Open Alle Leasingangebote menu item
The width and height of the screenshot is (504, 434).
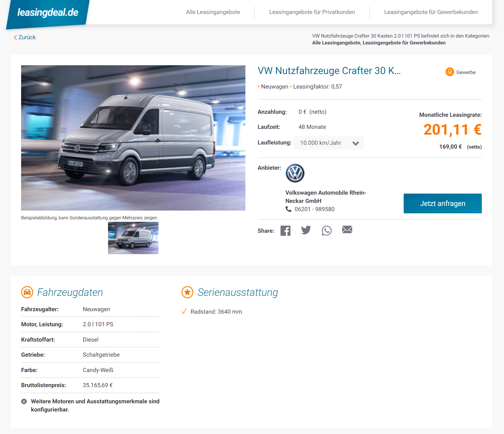point(213,12)
